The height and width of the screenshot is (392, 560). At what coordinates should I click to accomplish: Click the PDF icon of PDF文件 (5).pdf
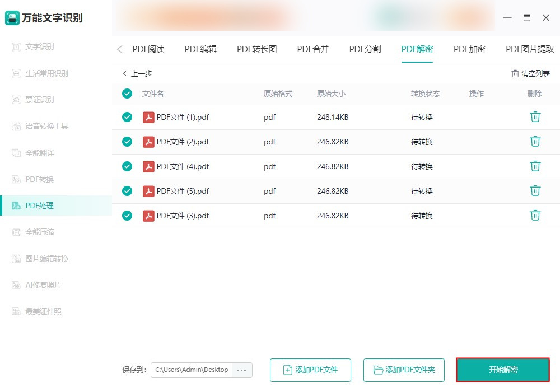coord(148,191)
